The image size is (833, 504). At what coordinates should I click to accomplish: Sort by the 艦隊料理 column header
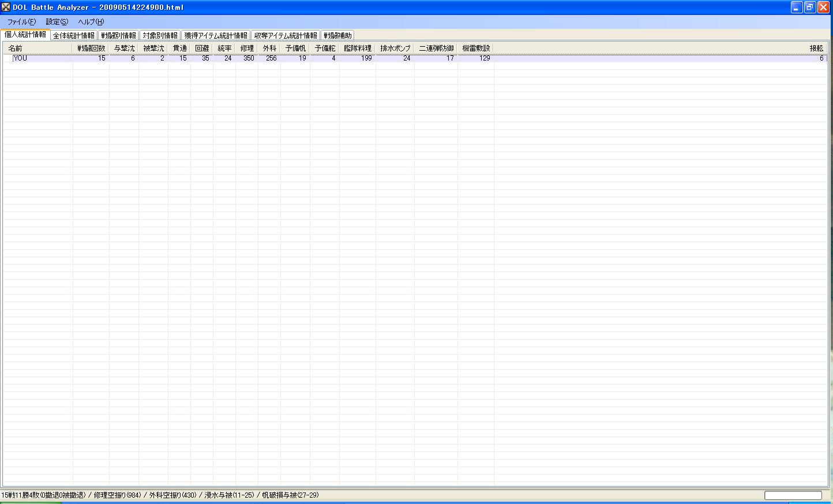point(358,48)
